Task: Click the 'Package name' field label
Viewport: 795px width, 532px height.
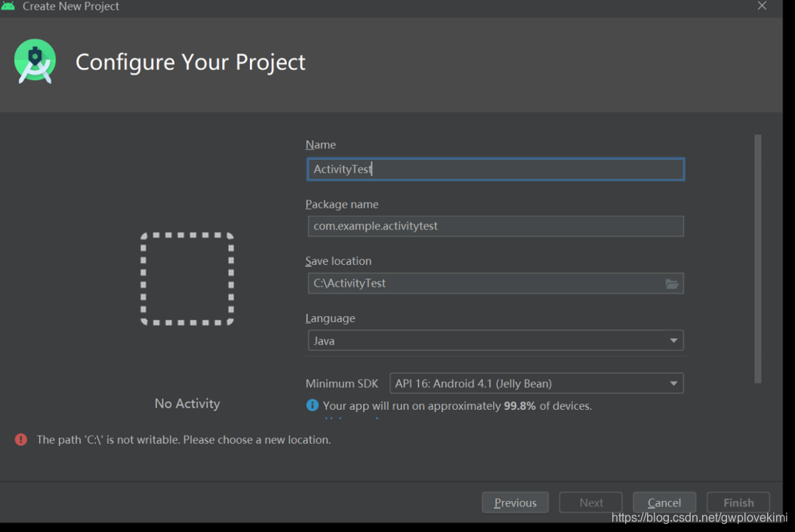Action: (342, 204)
